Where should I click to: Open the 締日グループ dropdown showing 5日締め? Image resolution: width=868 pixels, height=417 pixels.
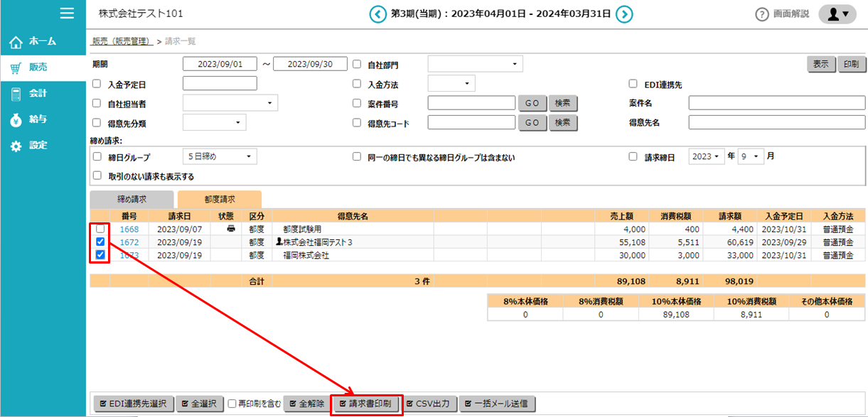[x=219, y=157]
